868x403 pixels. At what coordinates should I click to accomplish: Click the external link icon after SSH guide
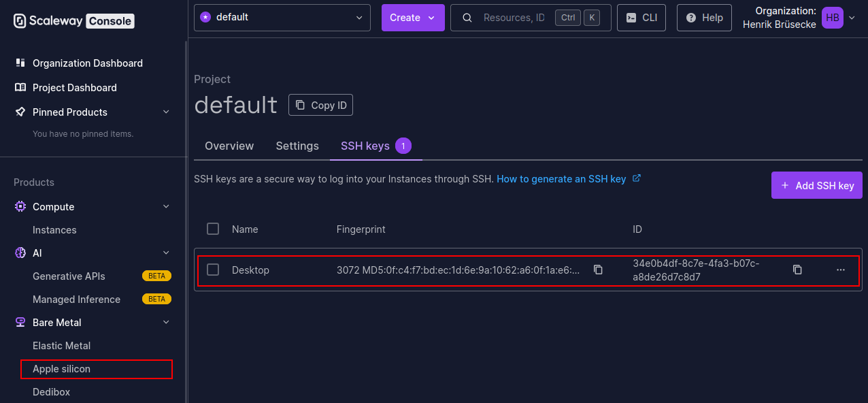point(637,178)
